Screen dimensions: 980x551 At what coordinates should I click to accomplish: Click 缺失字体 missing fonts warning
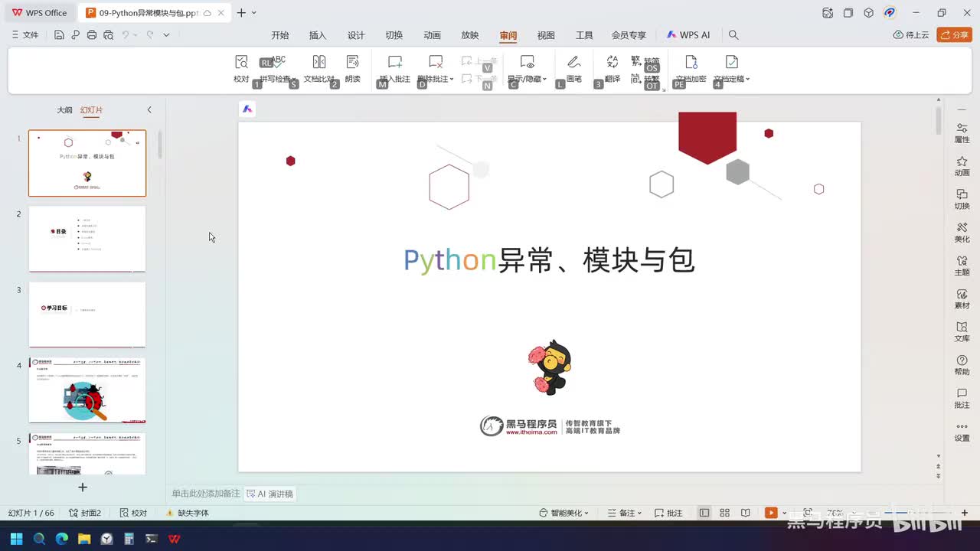pyautogui.click(x=187, y=513)
